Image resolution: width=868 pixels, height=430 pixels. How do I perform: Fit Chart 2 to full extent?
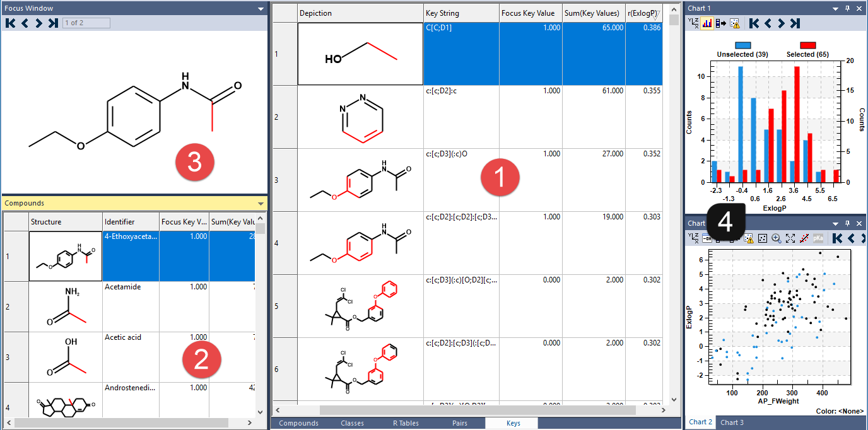pos(790,238)
